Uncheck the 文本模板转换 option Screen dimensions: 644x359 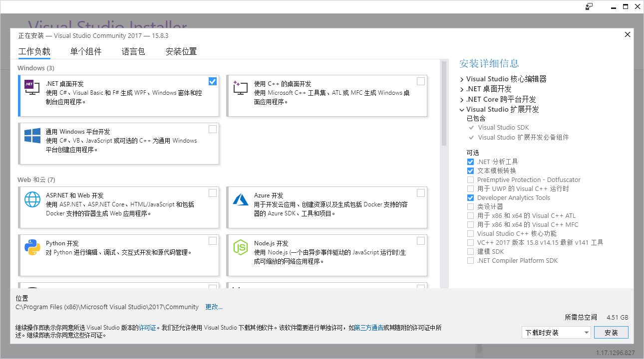[470, 171]
